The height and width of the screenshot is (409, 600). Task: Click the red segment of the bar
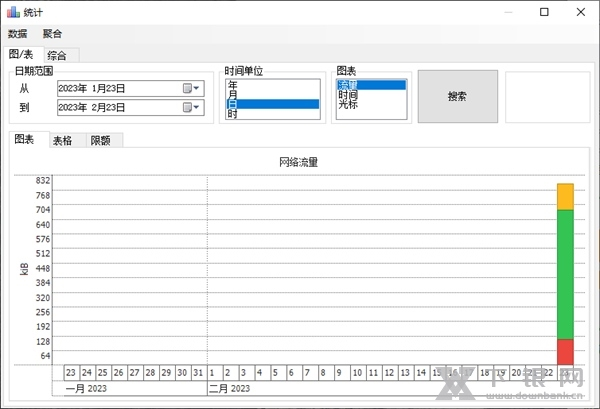tap(565, 352)
